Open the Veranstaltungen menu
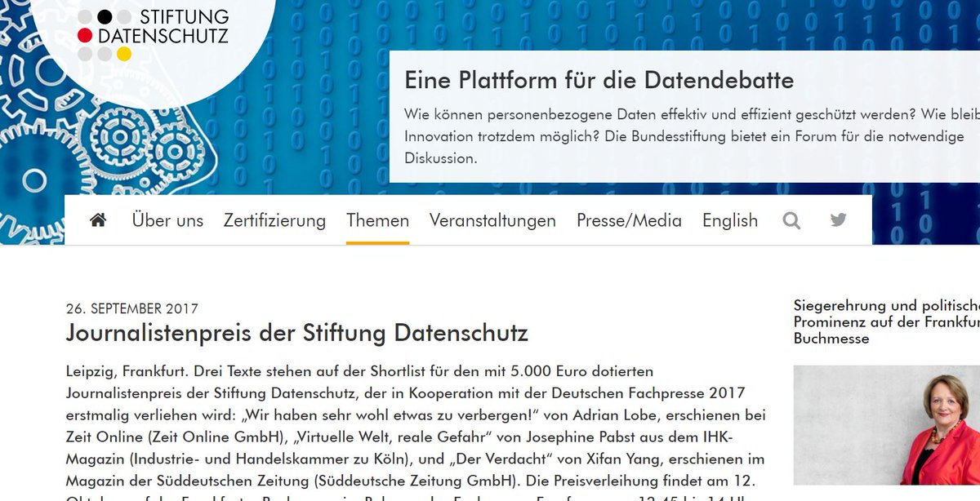 (492, 220)
